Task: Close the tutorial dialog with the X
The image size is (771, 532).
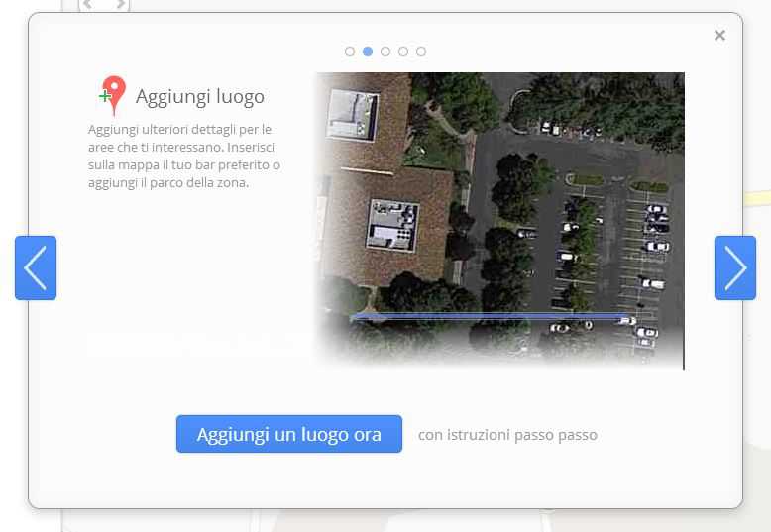Action: coord(719,36)
